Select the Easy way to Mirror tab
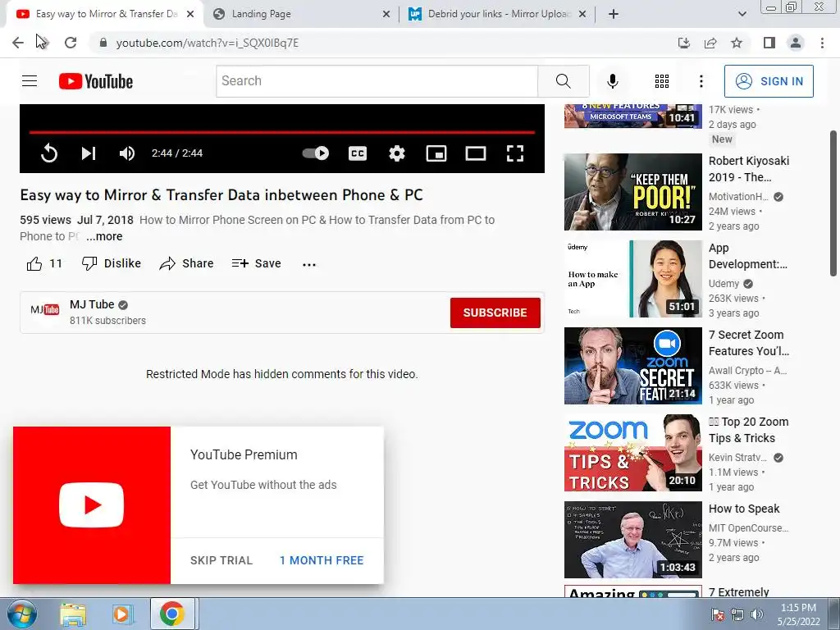The image size is (840, 630). pos(104,14)
